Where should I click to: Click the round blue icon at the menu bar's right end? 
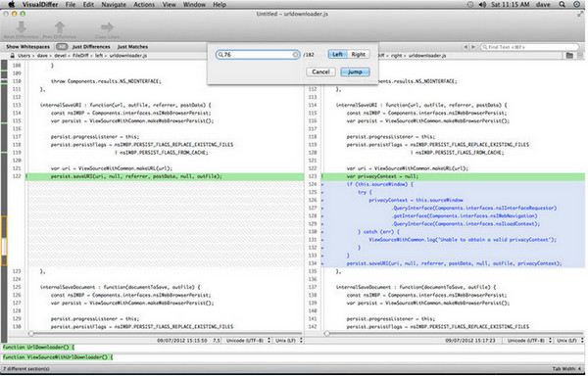coord(577,5)
